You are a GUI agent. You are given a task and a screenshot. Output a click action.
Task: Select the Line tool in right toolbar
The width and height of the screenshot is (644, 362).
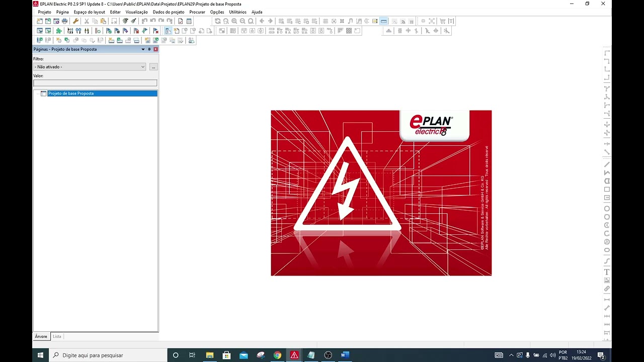coord(607,164)
